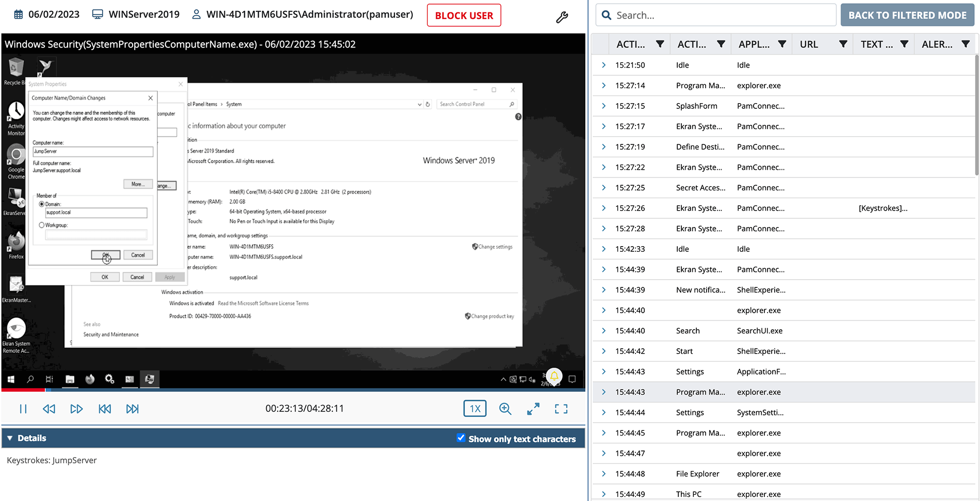Viewport: 980px width, 501px height.
Task: Click the Windows Start button in recorded taskbar
Action: click(x=11, y=379)
